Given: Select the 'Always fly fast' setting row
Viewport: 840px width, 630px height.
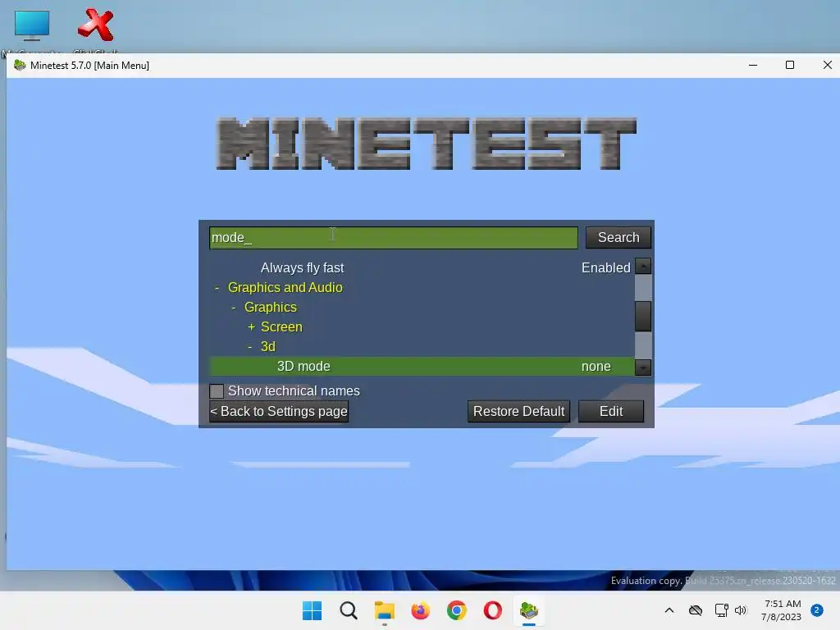Looking at the screenshot, I should pyautogui.click(x=421, y=268).
